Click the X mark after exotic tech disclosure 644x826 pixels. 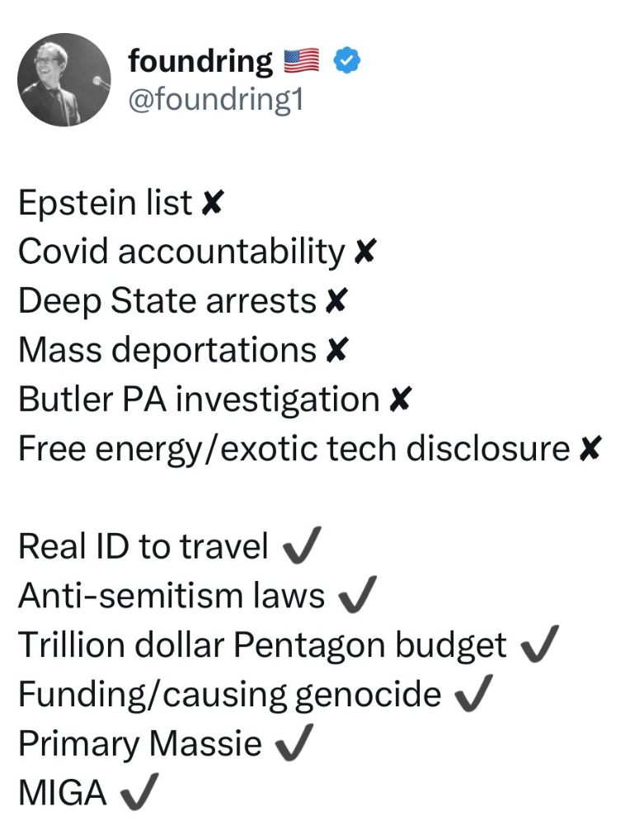pos(590,450)
